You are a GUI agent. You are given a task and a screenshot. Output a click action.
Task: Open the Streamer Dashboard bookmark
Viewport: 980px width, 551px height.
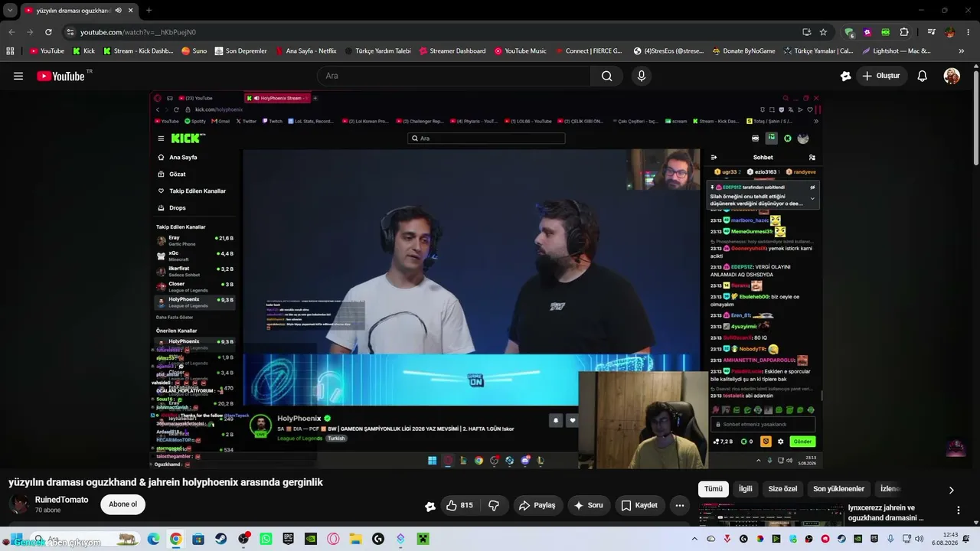coord(452,51)
